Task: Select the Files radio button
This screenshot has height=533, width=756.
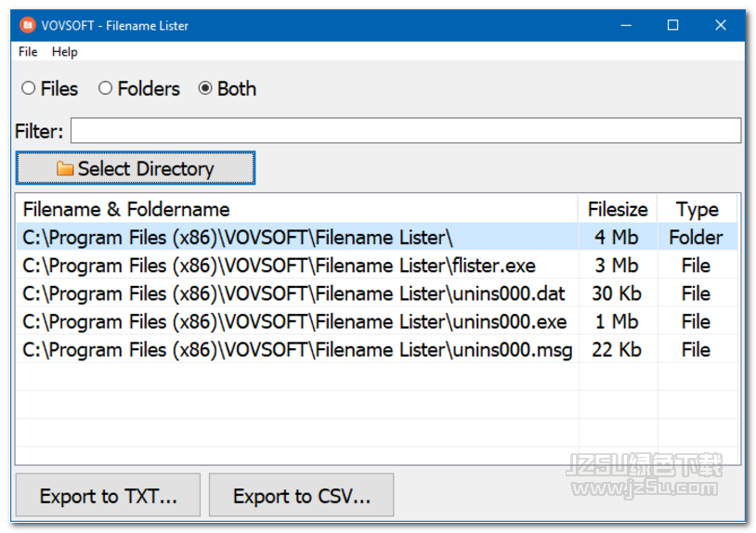Action: tap(48, 88)
